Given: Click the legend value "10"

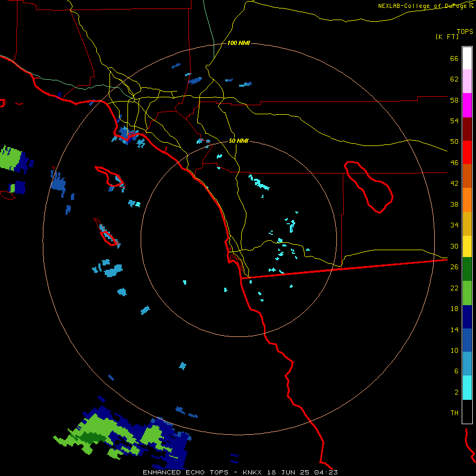Looking at the screenshot, I should (x=454, y=350).
